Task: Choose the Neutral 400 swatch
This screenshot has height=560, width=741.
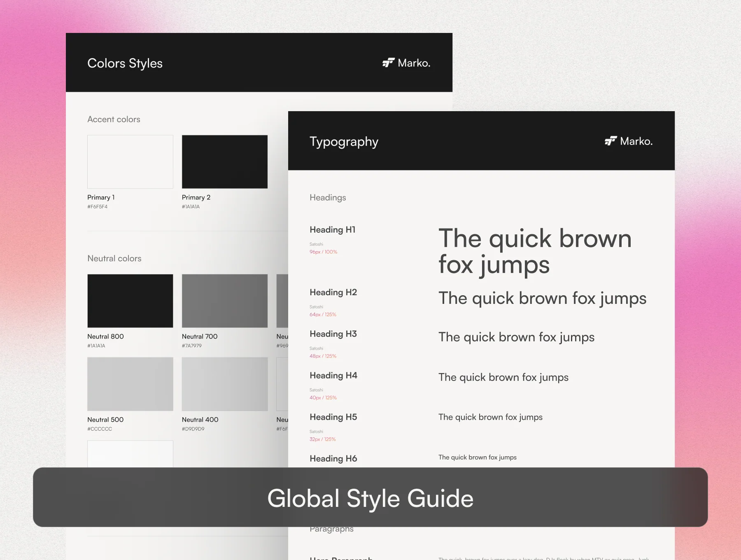Action: click(225, 384)
